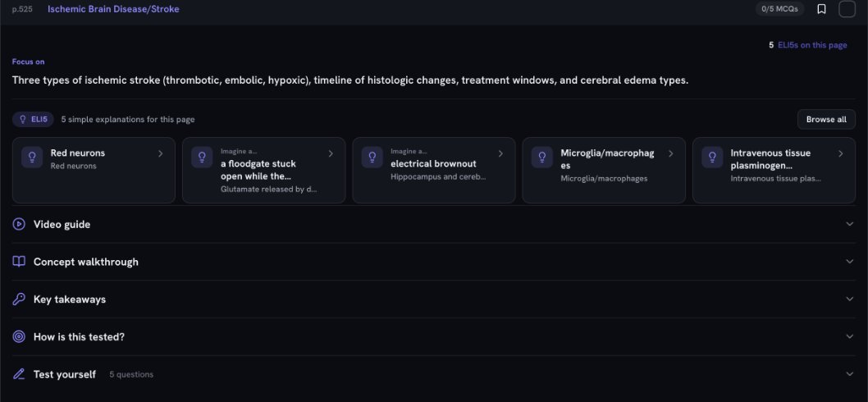Open Ischemic Brain Disease/Stroke title link
868x402 pixels.
113,9
